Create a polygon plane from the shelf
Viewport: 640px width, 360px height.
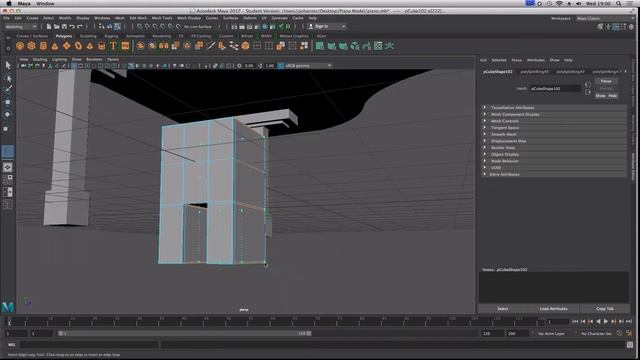pos(67,46)
